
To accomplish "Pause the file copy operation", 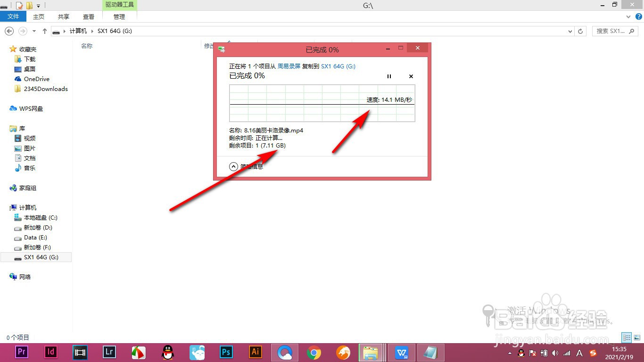I will coord(389,76).
